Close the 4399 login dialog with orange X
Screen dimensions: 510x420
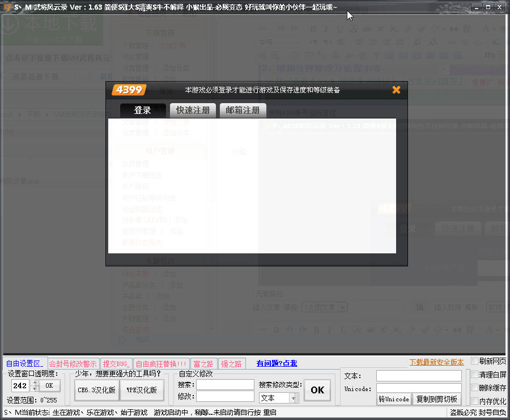pos(396,90)
